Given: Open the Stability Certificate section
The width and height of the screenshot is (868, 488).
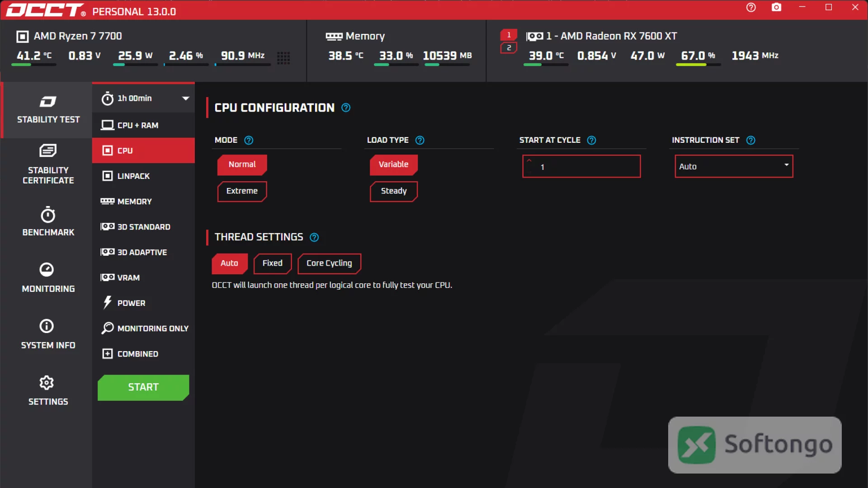Looking at the screenshot, I should (48, 164).
